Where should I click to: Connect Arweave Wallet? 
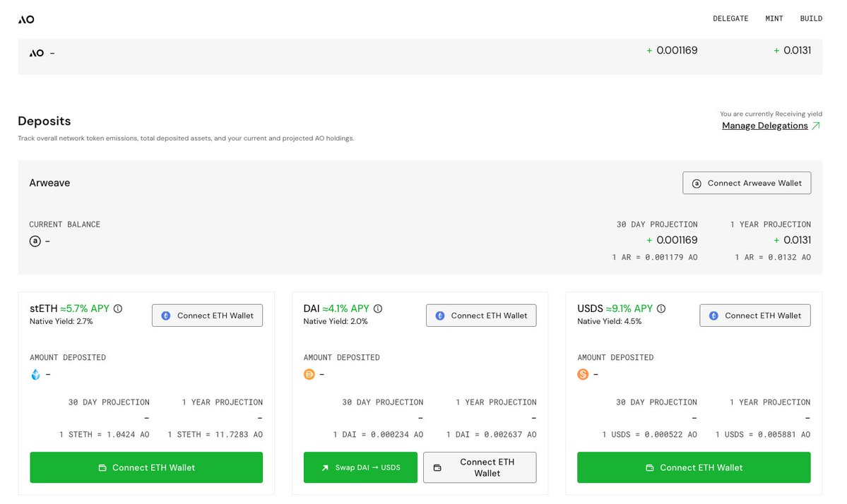(x=747, y=183)
